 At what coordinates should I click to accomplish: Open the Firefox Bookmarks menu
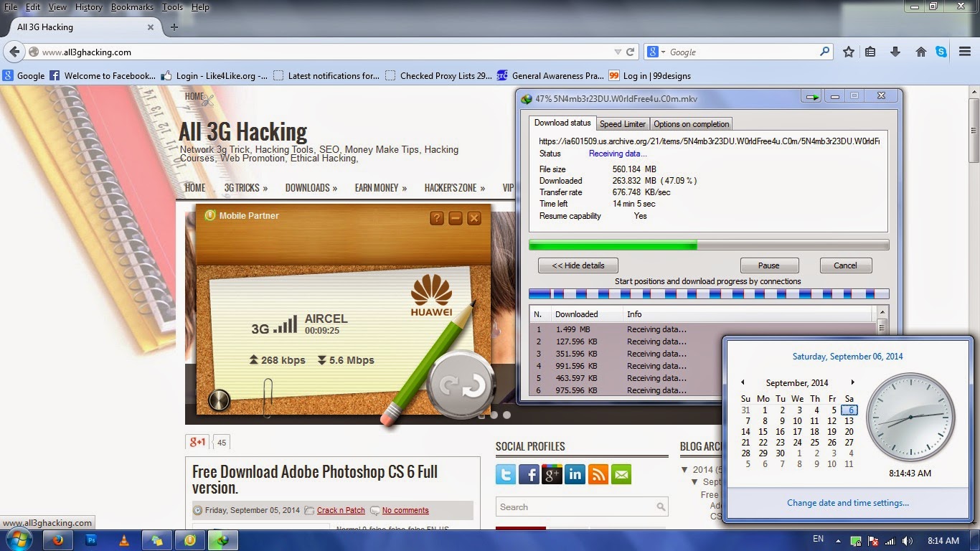tap(132, 7)
